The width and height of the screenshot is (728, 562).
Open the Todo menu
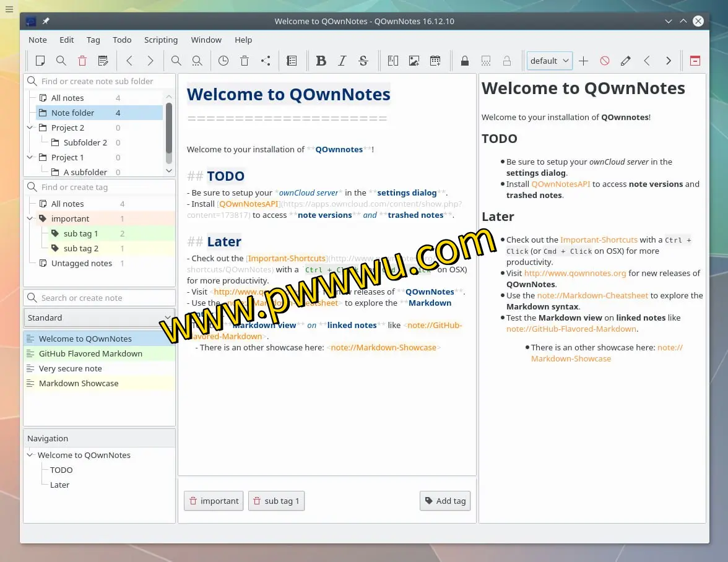pos(122,40)
